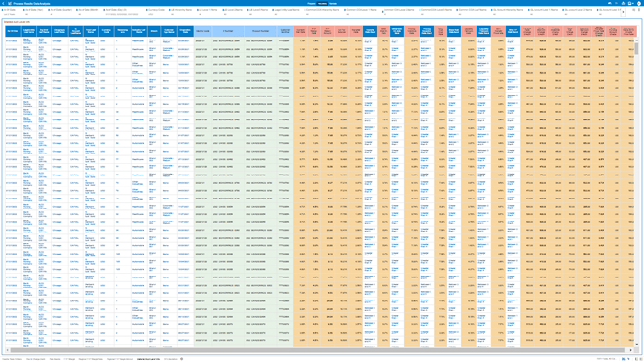This screenshot has height=362, width=644.
Task: Open the As Of Date filter
Action: point(10,10)
